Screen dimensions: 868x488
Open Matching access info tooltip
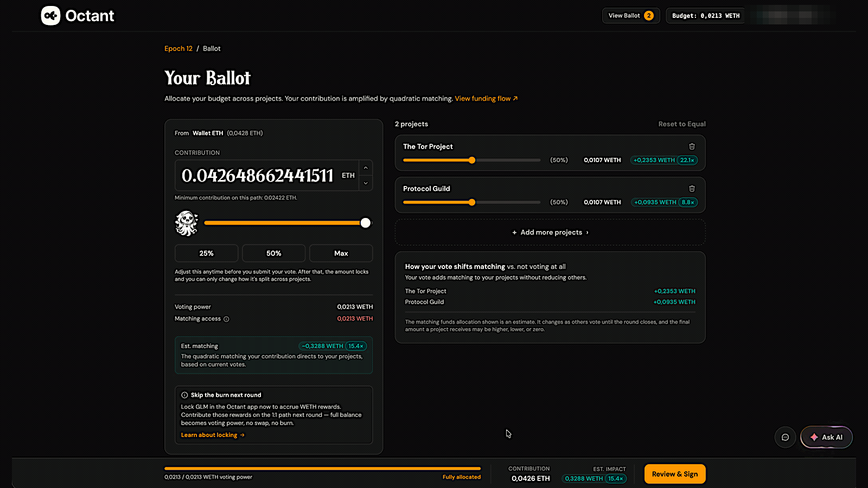click(226, 319)
